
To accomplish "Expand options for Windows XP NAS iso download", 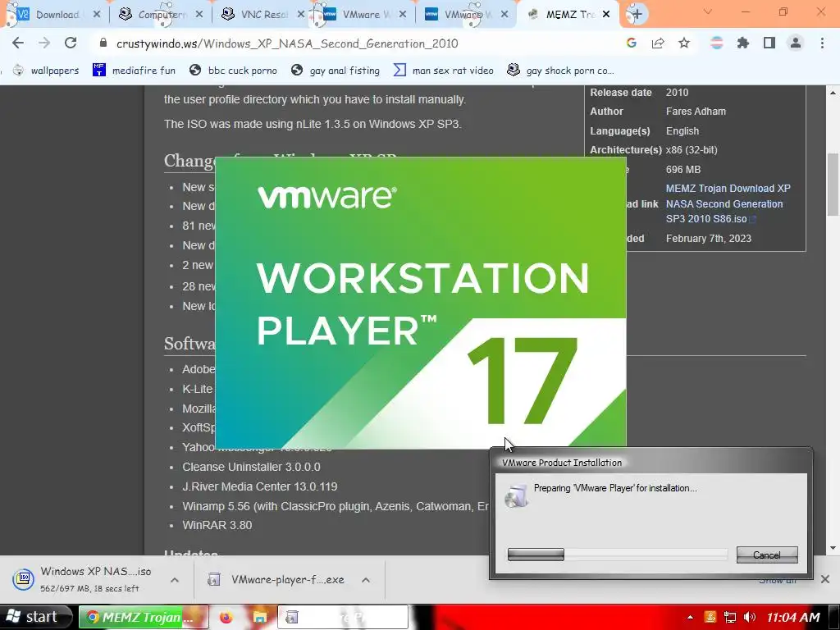I will pyautogui.click(x=175, y=580).
